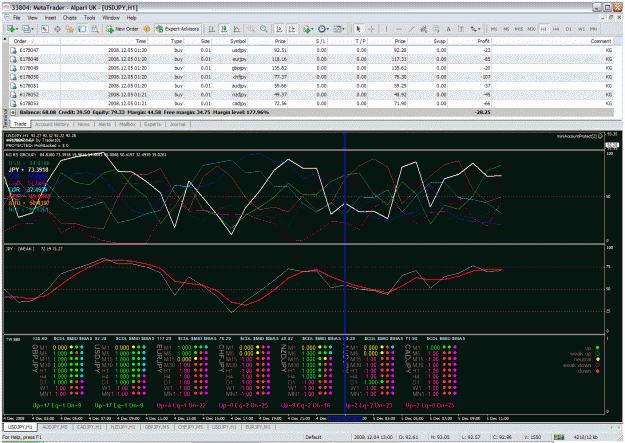Switch chart to candlestick mode
This screenshot has height=443, width=625.
click(x=224, y=29)
